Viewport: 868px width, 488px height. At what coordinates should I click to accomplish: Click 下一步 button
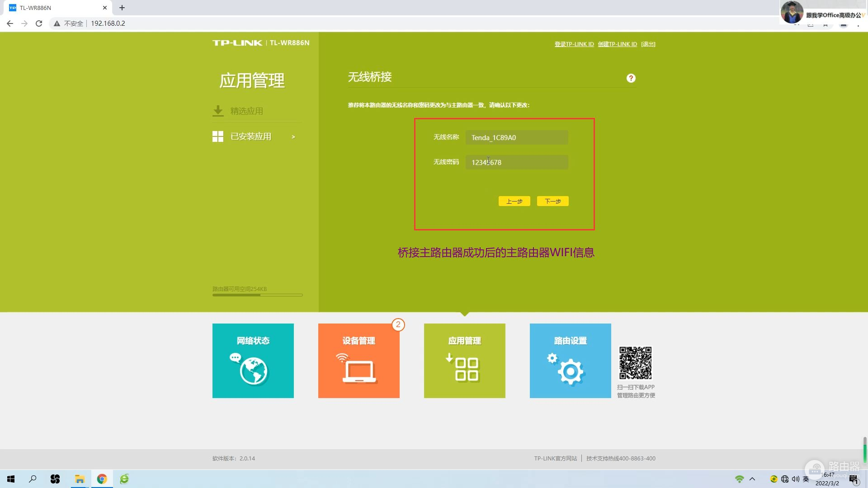[x=552, y=201]
